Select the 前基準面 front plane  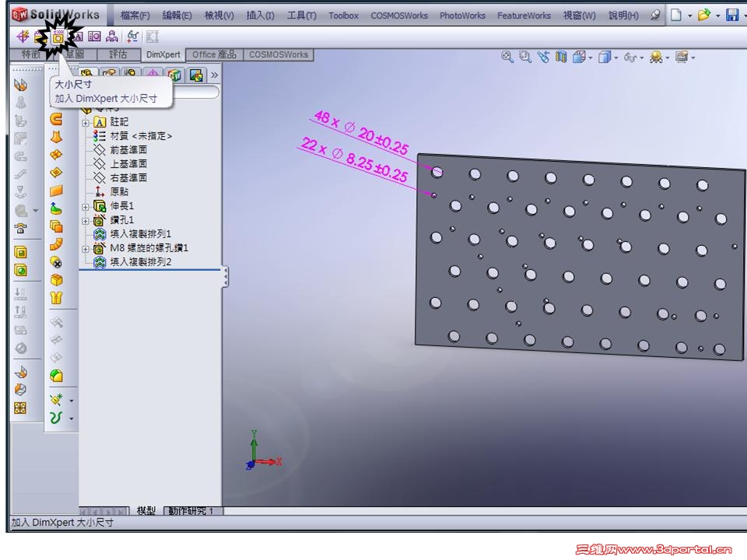coord(120,150)
